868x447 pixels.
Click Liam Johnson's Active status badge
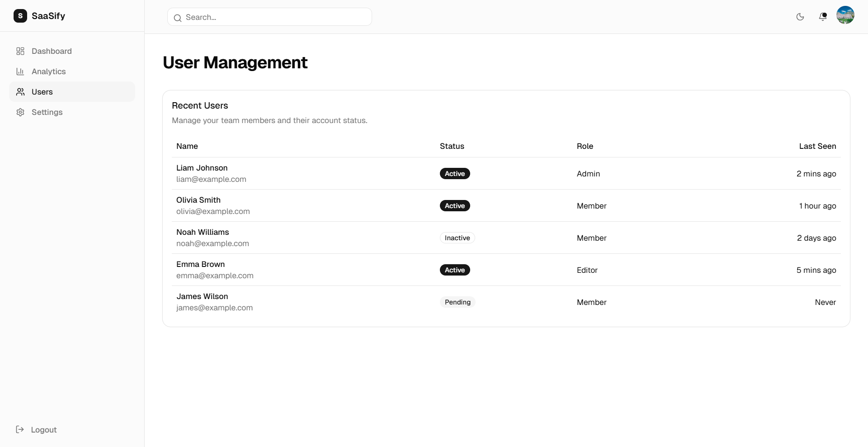coord(455,174)
